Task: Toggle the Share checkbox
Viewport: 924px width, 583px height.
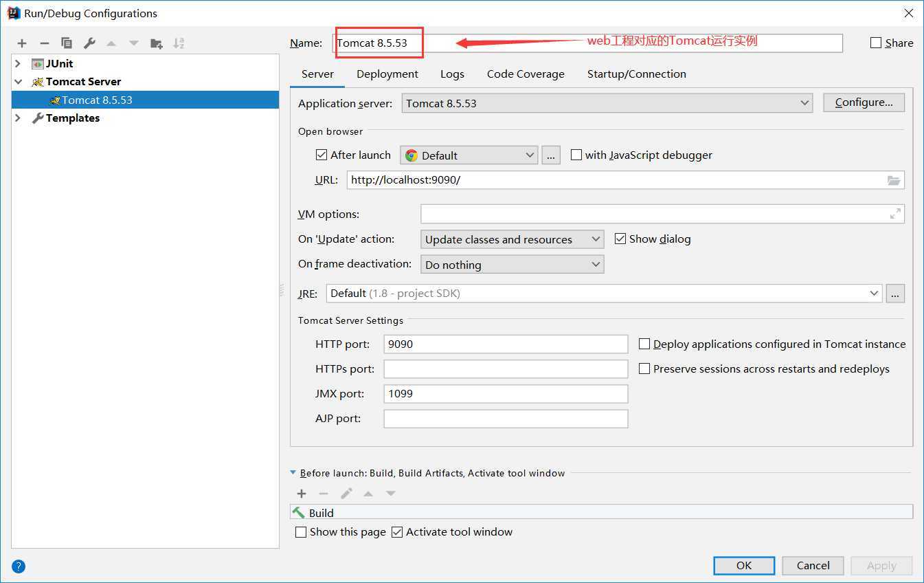Action: [x=876, y=43]
